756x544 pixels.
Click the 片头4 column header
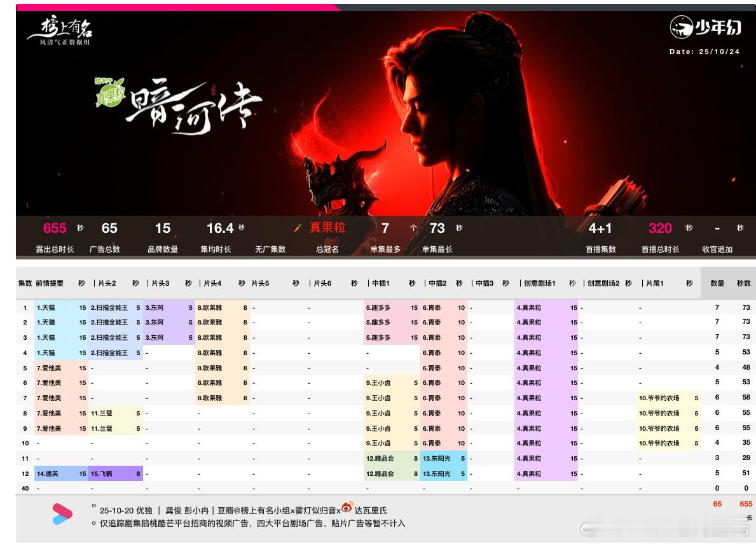[212, 283]
